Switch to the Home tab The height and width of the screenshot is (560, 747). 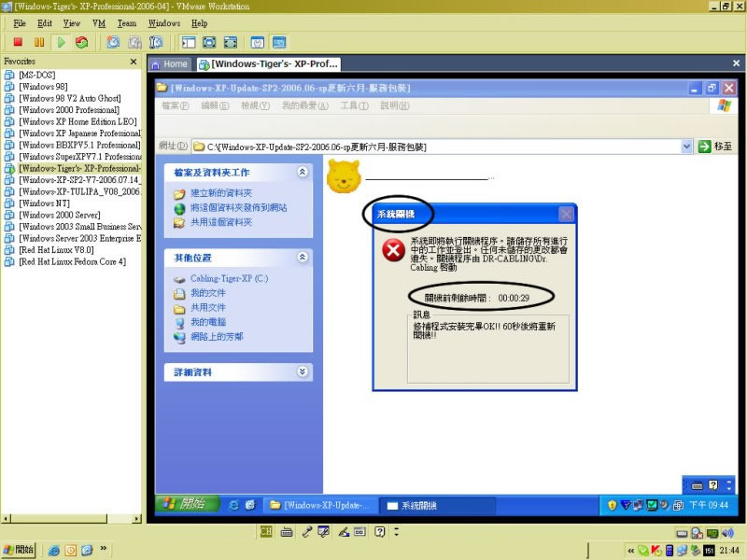point(170,63)
